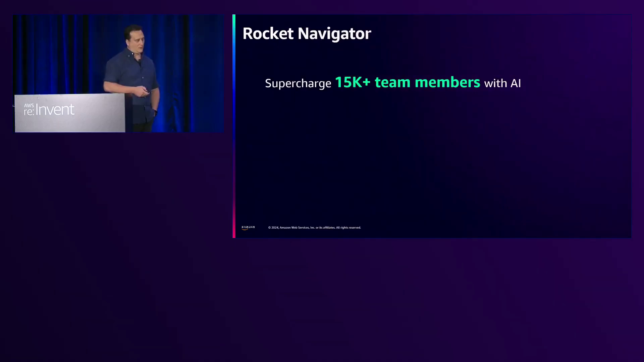Click the presentation clicker in speaker's hand
Image resolution: width=644 pixels, height=362 pixels.
pyautogui.click(x=146, y=91)
